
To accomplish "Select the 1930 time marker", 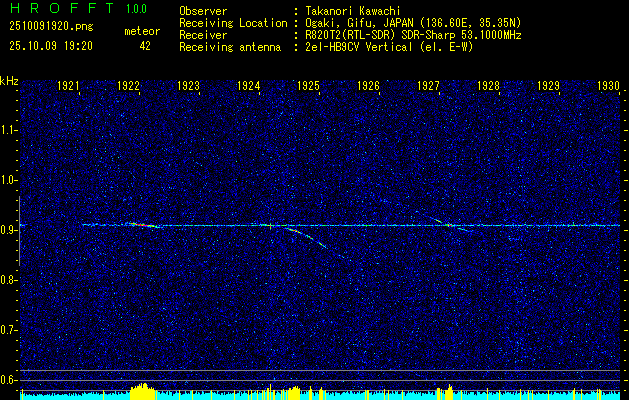I will (608, 87).
